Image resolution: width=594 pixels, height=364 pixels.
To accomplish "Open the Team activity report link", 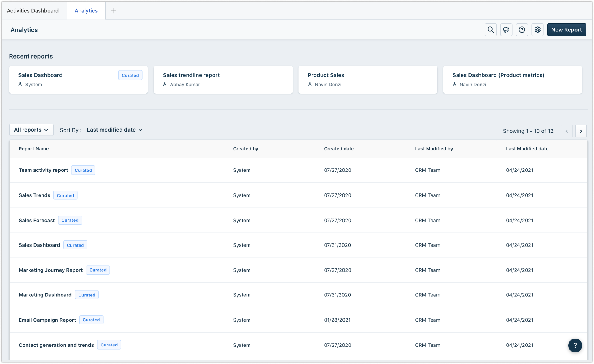I will [x=43, y=170].
